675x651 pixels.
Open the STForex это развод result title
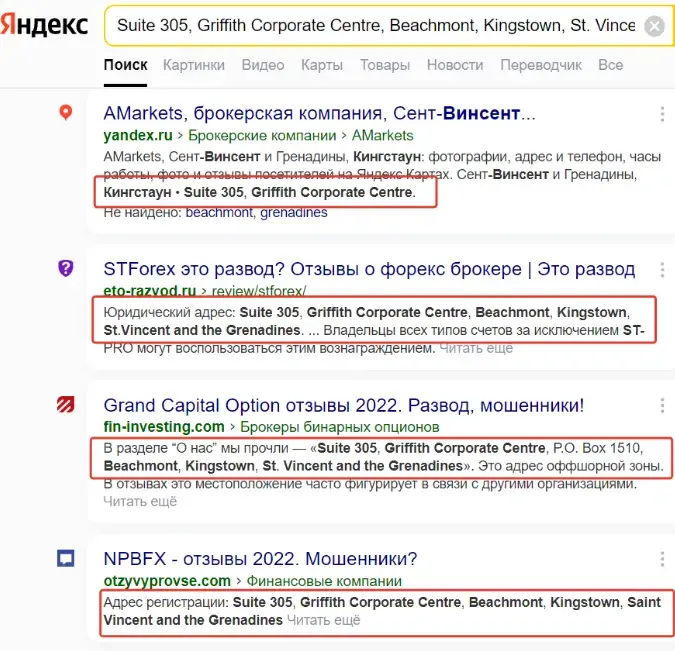(x=369, y=269)
